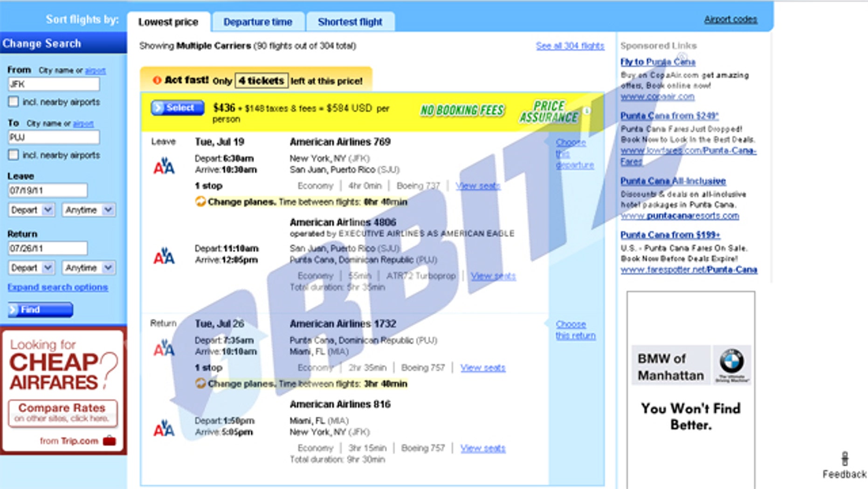This screenshot has width=868, height=489.
Task: Open Punta Cana from $249 sponsored link
Action: pyautogui.click(x=669, y=115)
